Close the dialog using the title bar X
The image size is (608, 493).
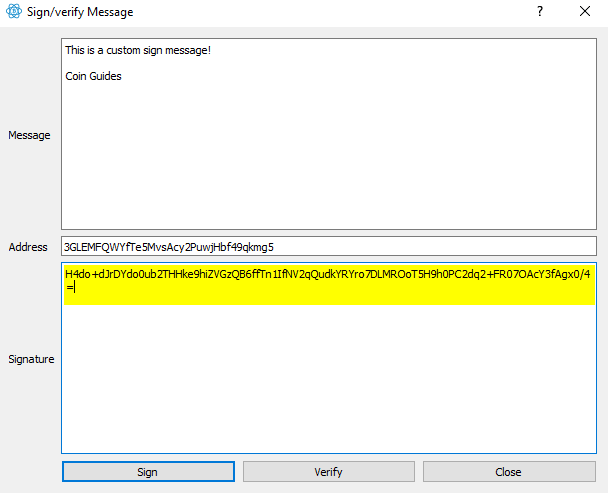click(585, 12)
